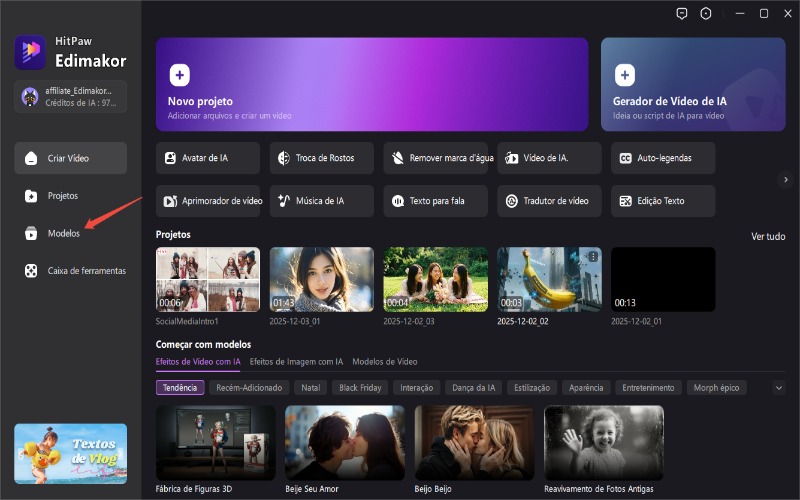Viewport: 800px width, 500px height.
Task: Click the HitPaw Edimakor logo icon
Action: (30, 52)
